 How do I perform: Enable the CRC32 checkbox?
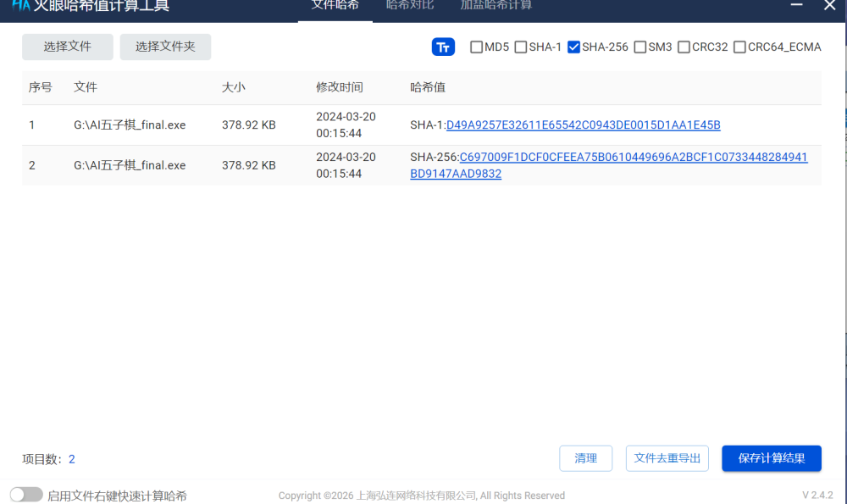[x=684, y=47]
